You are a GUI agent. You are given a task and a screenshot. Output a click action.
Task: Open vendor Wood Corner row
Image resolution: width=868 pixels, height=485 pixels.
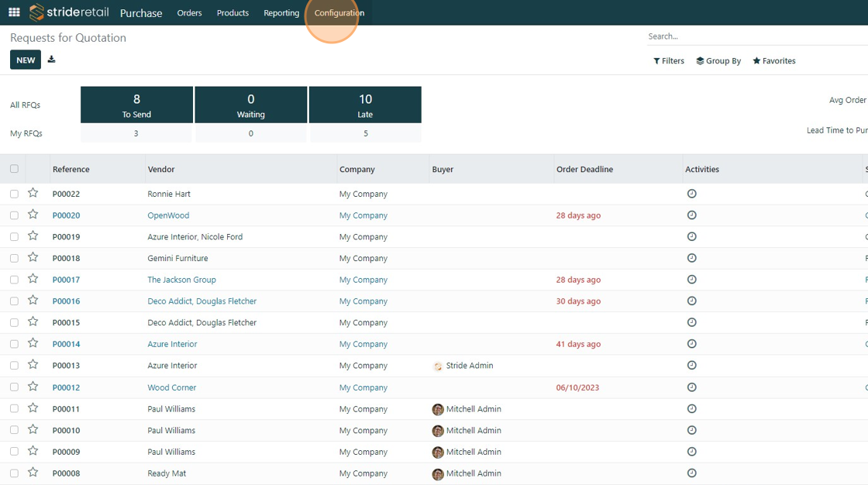171,387
